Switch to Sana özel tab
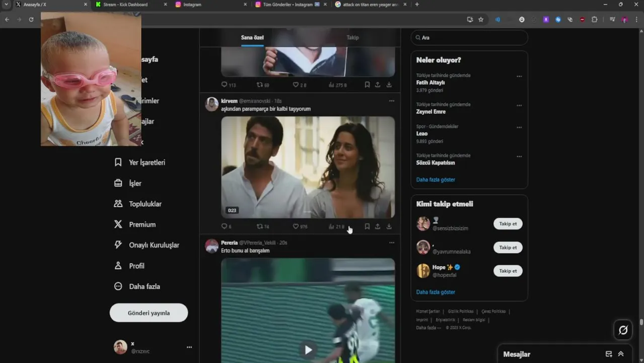Viewport: 644px width, 363px height. (252, 37)
